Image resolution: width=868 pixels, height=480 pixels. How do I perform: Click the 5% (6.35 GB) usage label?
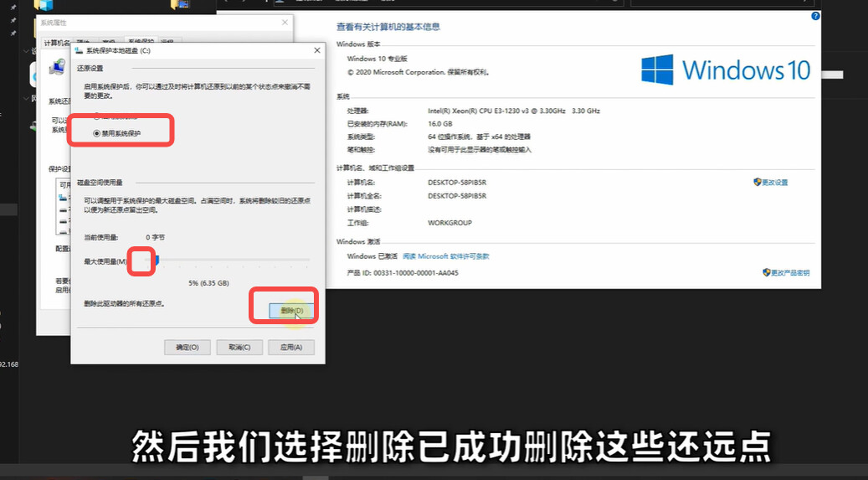(209, 283)
